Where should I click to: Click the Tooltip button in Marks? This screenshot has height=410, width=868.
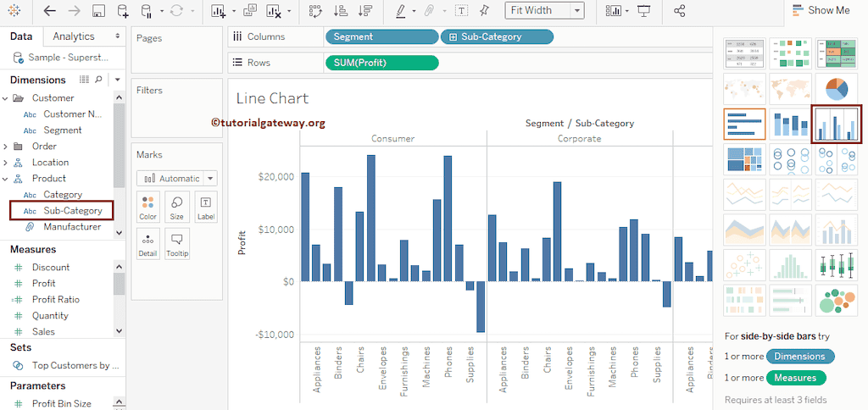tap(177, 243)
